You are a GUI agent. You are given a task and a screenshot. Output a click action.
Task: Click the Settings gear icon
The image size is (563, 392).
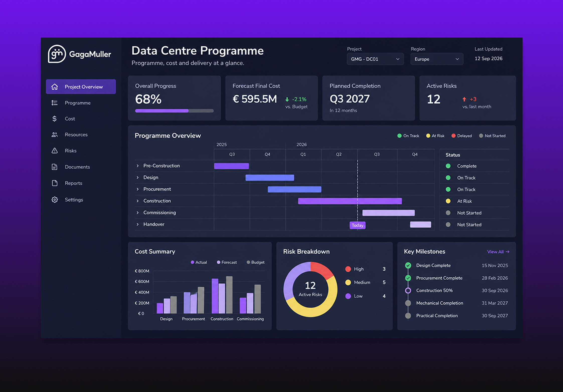point(54,200)
